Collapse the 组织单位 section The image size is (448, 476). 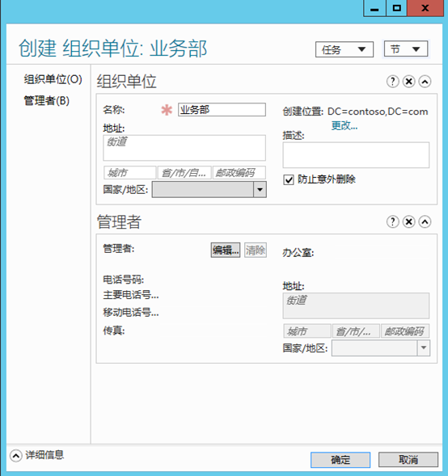click(x=425, y=82)
